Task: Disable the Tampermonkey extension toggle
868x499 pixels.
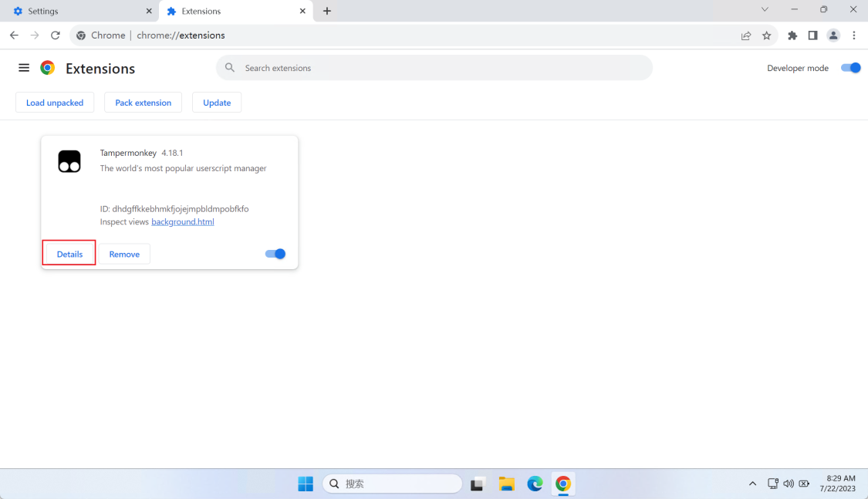Action: click(275, 254)
